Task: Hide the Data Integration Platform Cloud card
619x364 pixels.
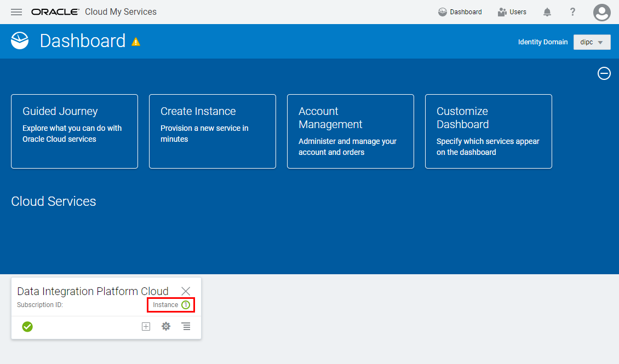Action: pos(186,291)
